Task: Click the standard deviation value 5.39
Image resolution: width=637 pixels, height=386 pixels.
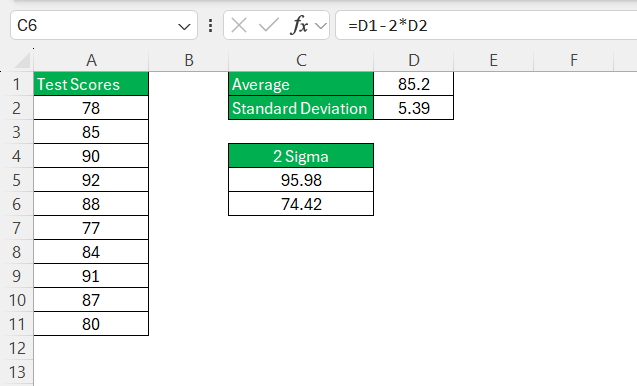Action: 414,108
